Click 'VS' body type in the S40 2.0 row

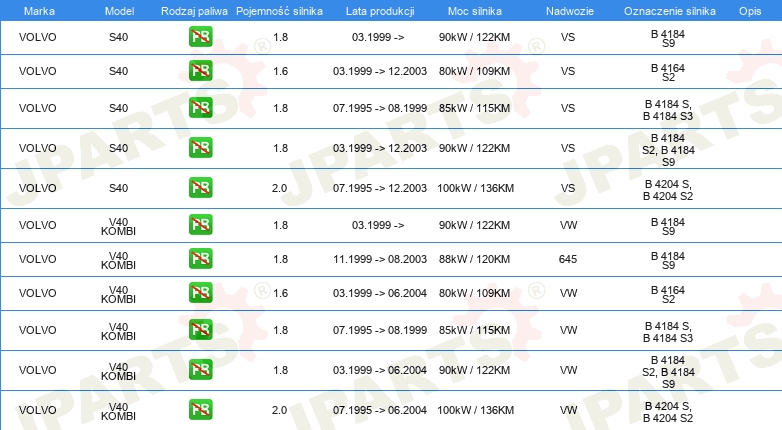point(568,188)
